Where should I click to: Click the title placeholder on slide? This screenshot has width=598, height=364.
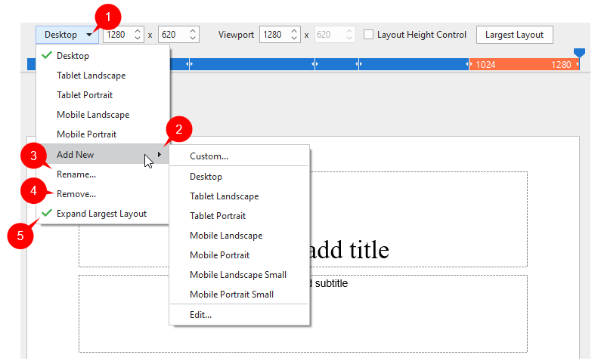[349, 249]
